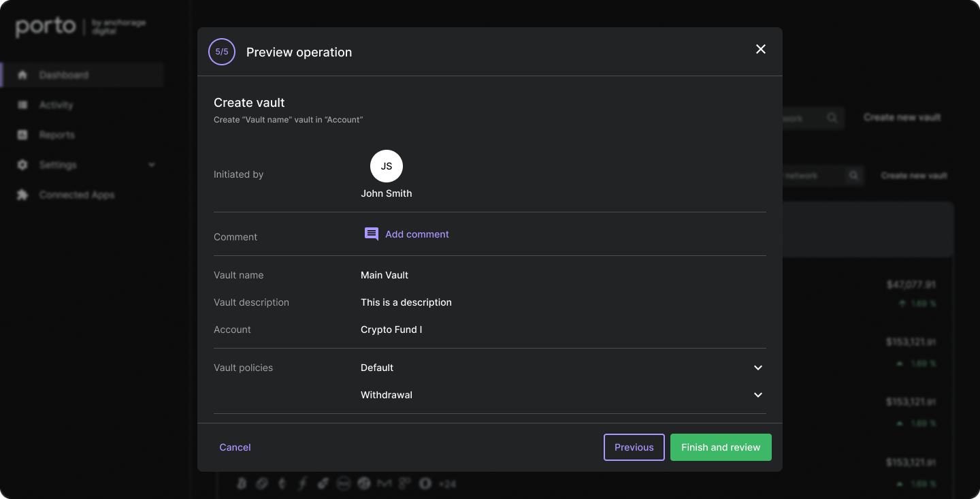
Task: Expand the Withdrawal vault policy
Action: [758, 395]
